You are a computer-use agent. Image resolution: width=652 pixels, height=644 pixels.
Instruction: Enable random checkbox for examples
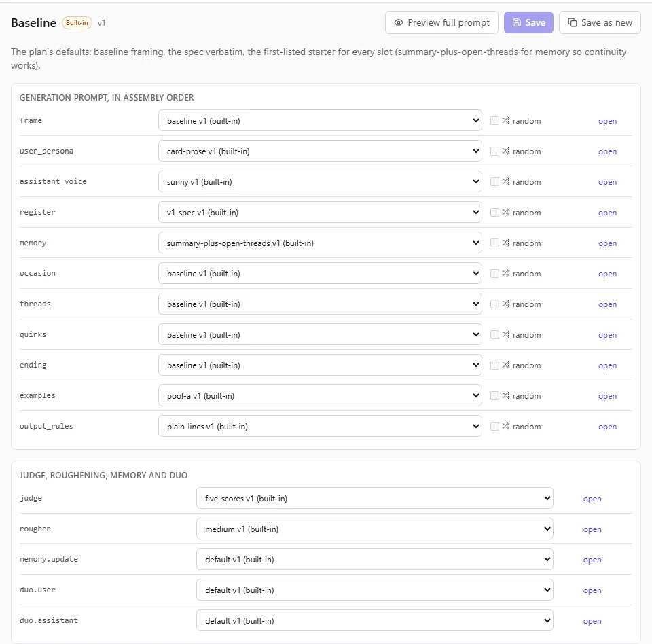494,395
